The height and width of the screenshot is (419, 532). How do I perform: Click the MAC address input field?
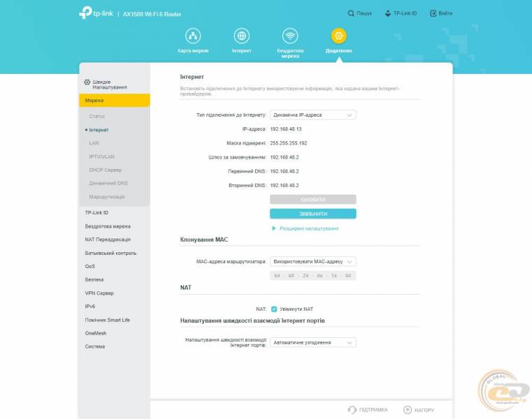coord(312,276)
